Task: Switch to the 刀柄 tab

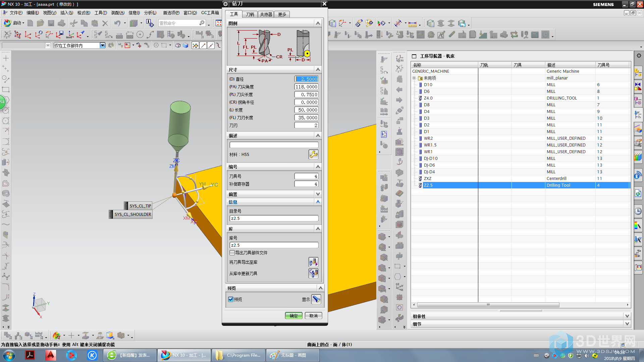Action: coord(250,14)
